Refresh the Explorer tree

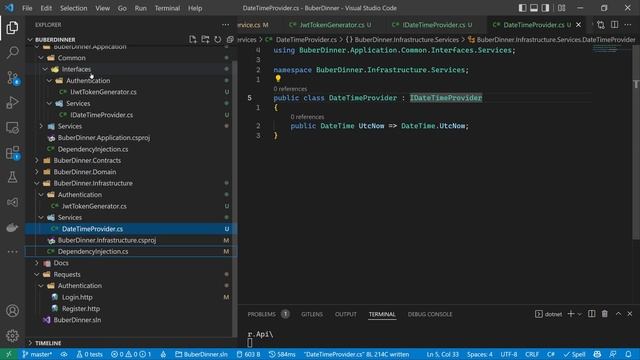218,39
